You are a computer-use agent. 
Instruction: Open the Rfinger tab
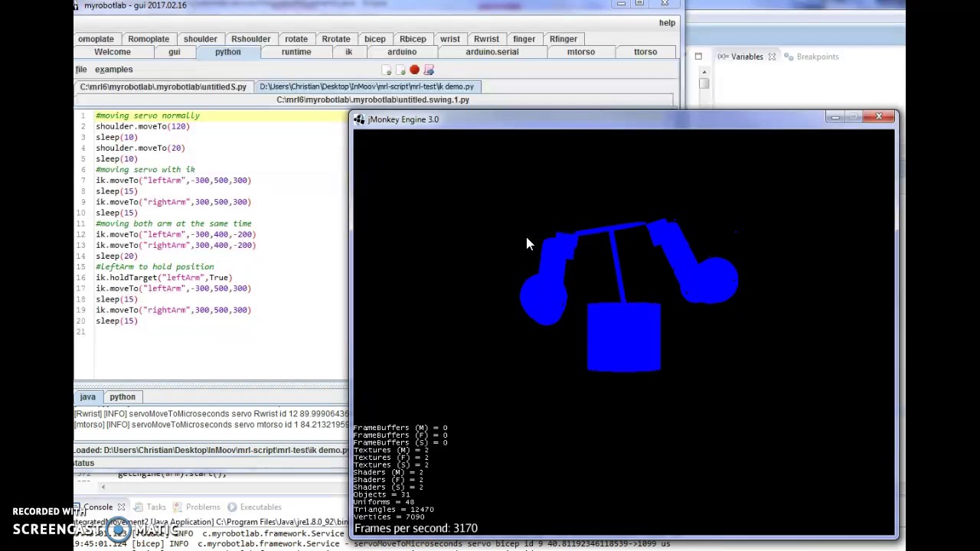(x=563, y=39)
